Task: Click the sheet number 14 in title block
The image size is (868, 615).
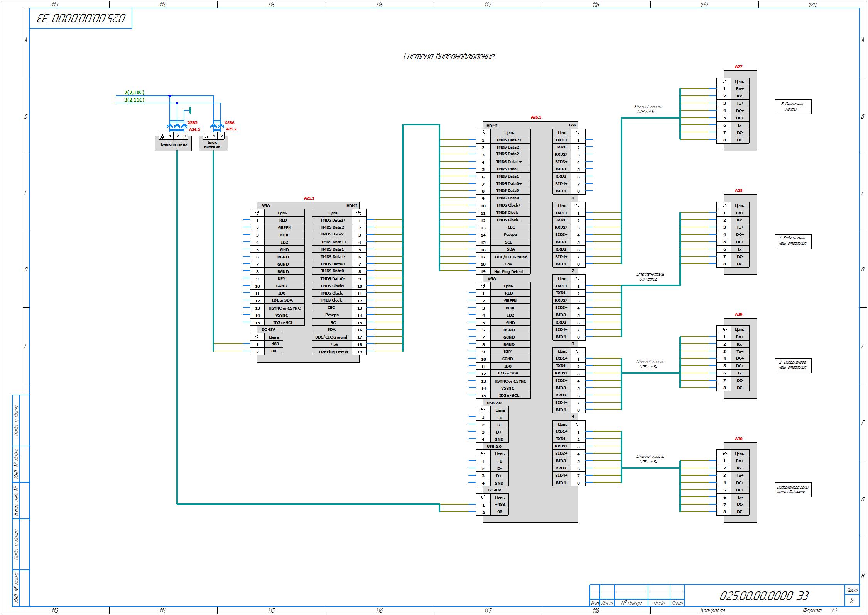Action: tap(851, 601)
